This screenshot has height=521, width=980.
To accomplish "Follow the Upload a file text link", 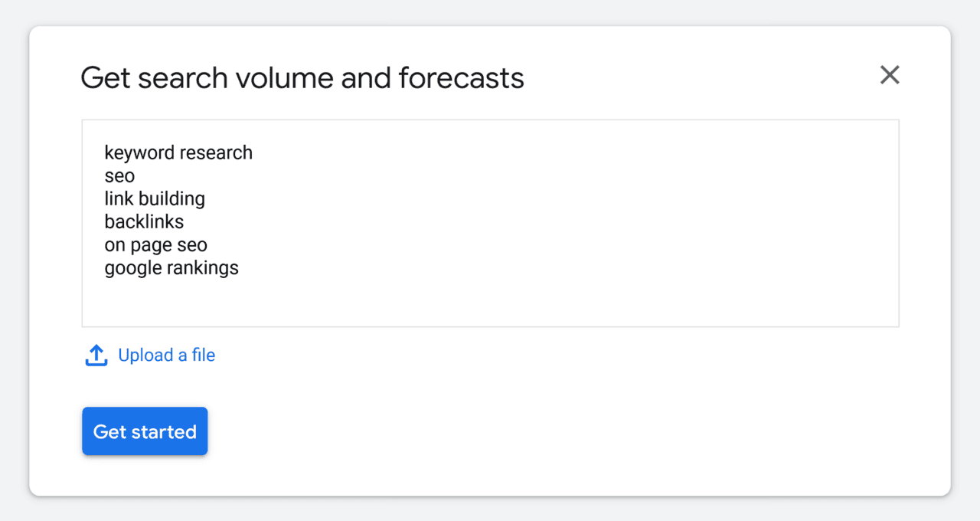I will point(166,355).
